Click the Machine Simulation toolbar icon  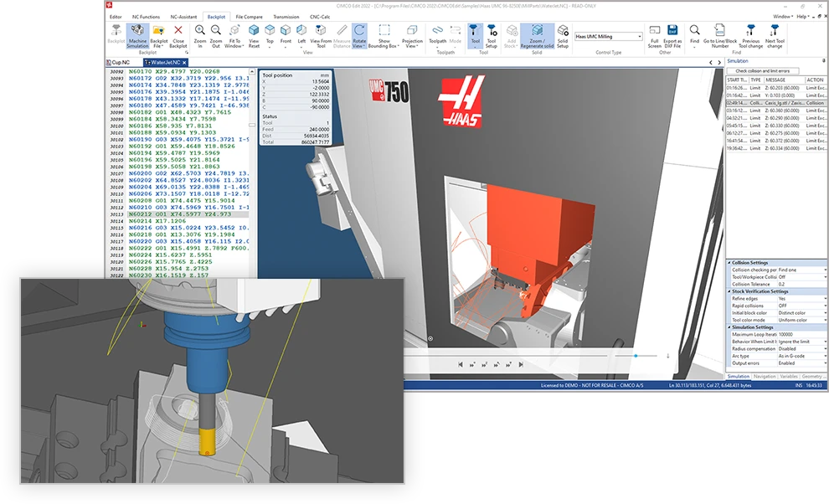(137, 35)
